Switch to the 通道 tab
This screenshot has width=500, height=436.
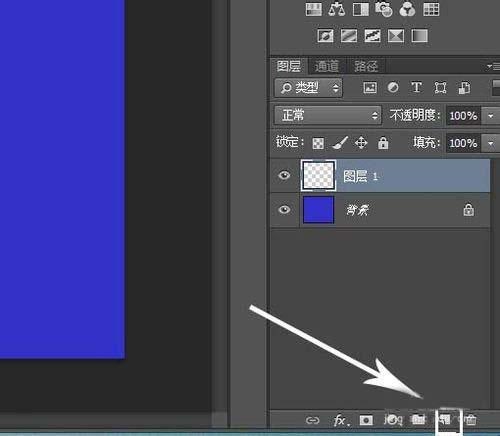click(x=327, y=66)
